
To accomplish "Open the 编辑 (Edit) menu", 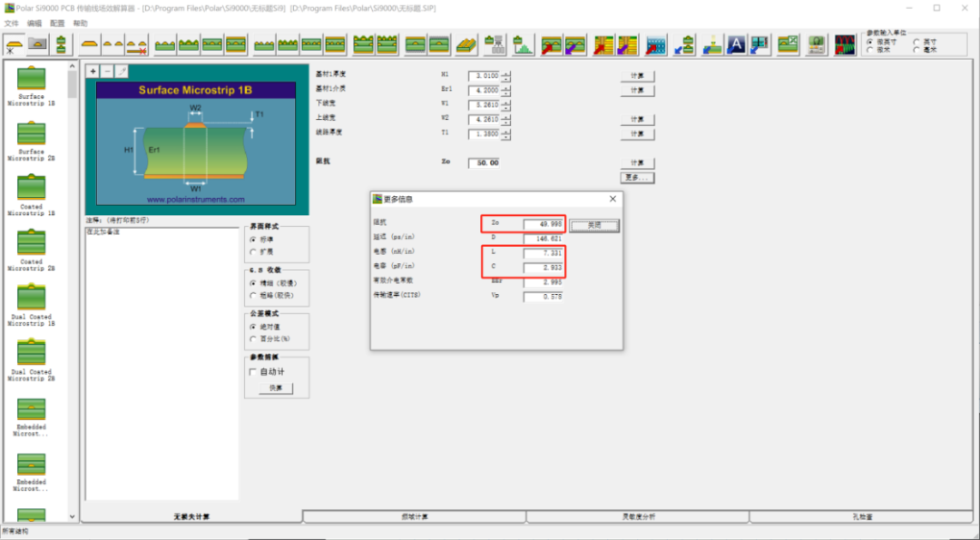I will click(x=34, y=23).
